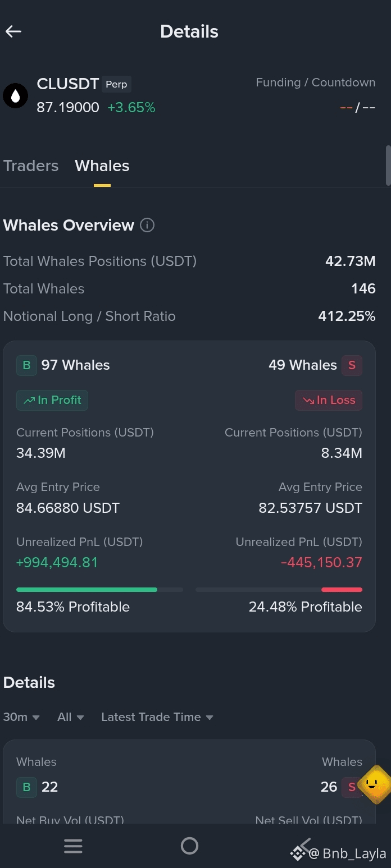Go back using the arrow icon
This screenshot has width=391, height=868.
click(13, 31)
